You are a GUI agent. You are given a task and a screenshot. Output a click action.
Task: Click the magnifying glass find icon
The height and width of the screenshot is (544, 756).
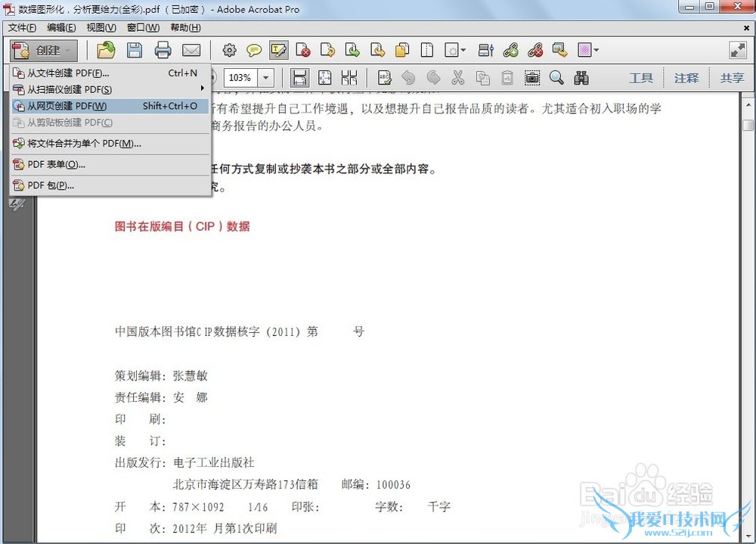[556, 78]
